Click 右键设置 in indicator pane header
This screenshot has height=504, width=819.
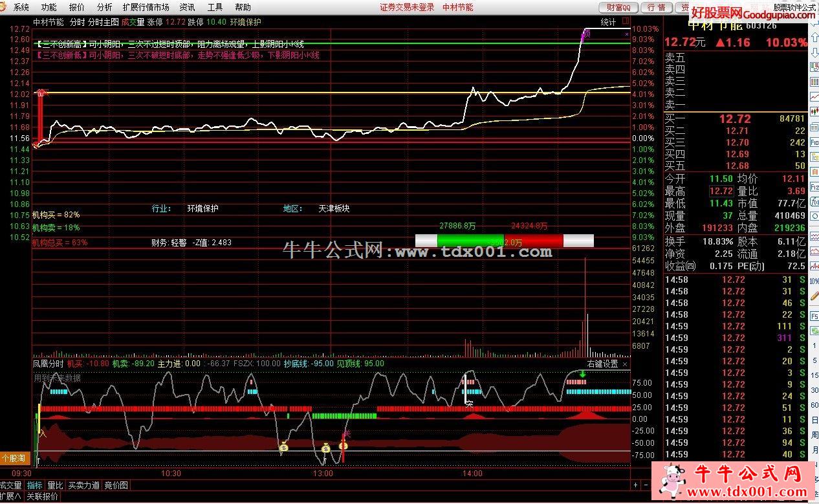pyautogui.click(x=602, y=364)
